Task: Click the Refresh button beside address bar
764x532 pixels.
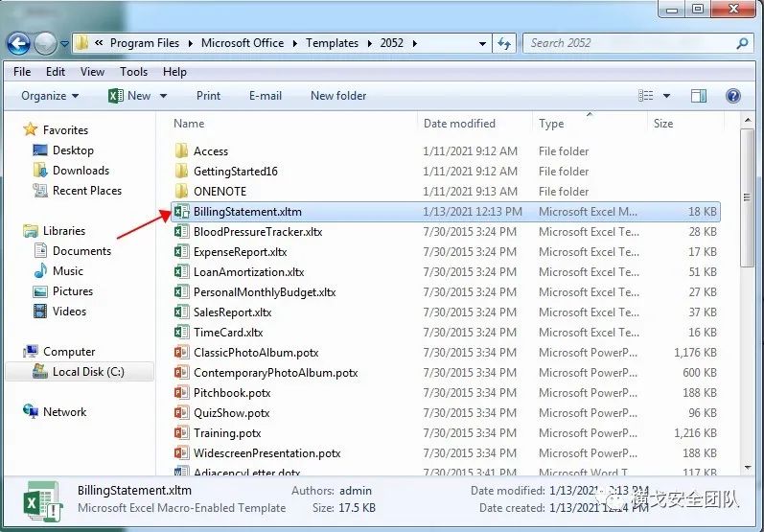Action: point(504,43)
